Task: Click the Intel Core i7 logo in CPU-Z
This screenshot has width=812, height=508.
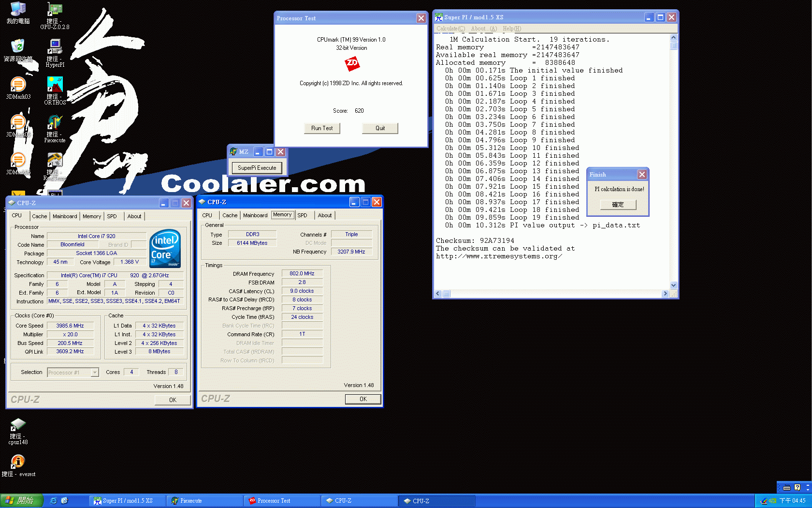Action: point(165,248)
